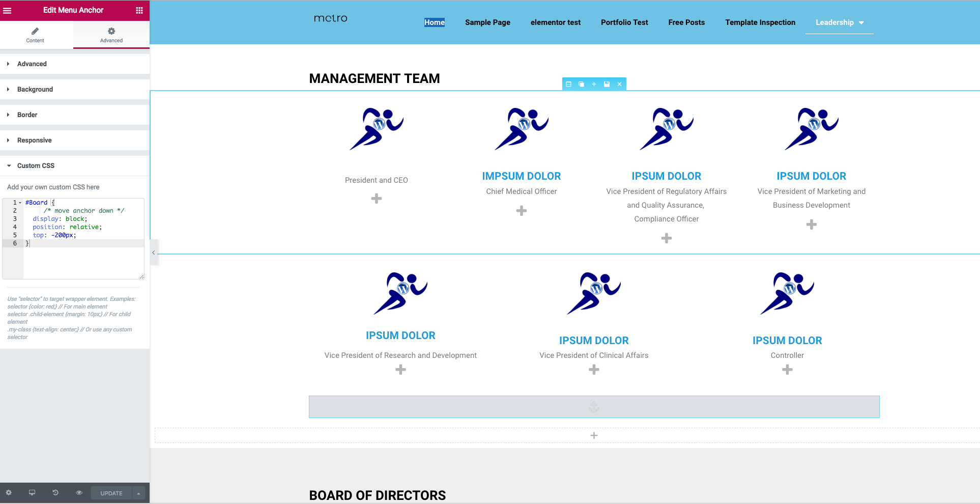The height and width of the screenshot is (504, 980).
Task: Expand the Advanced section
Action: pyautogui.click(x=75, y=64)
